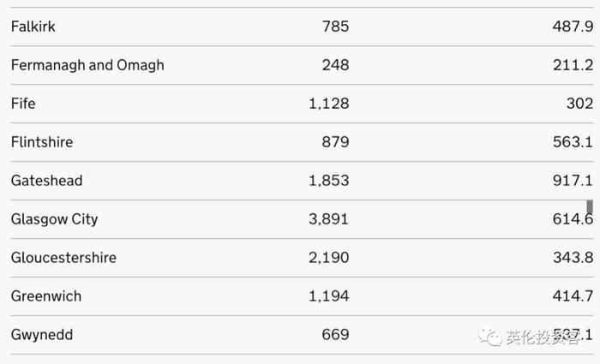Image resolution: width=600 pixels, height=364 pixels.
Task: Select the Gateshead area name
Action: click(46, 181)
